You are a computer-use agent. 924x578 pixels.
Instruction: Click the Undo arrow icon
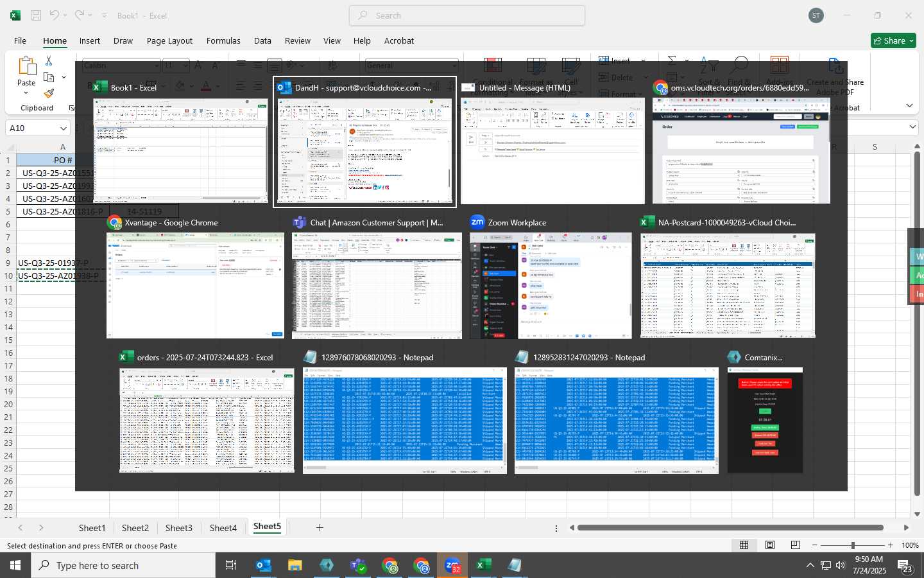[54, 15]
